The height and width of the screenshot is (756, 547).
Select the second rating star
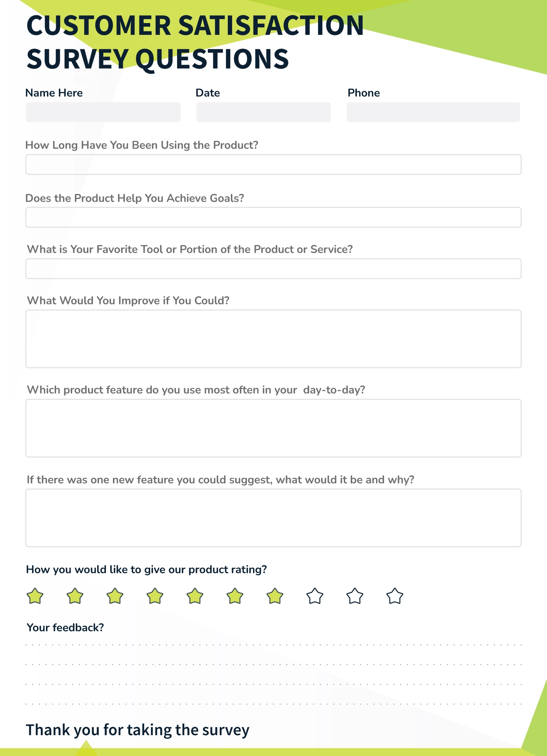[75, 597]
